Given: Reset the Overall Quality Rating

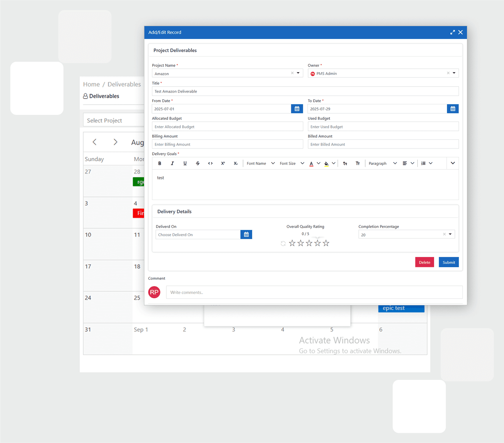Looking at the screenshot, I should tap(283, 243).
